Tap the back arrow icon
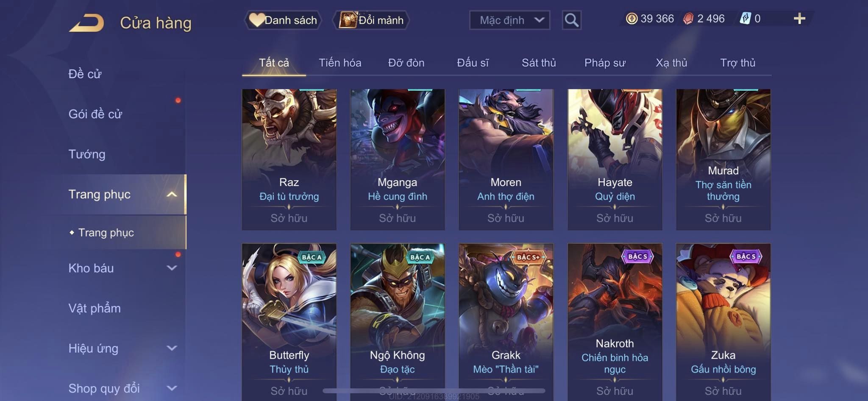Viewport: 868px width, 401px height. point(87,23)
